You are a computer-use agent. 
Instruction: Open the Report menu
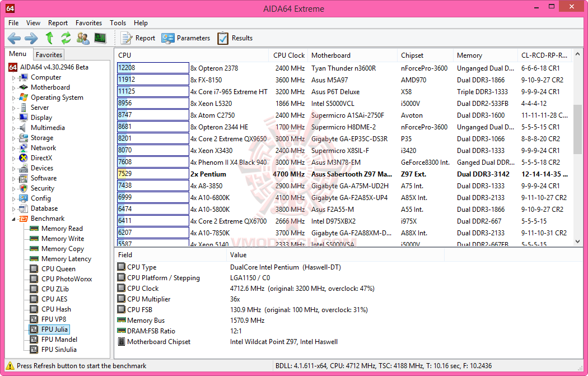point(58,23)
